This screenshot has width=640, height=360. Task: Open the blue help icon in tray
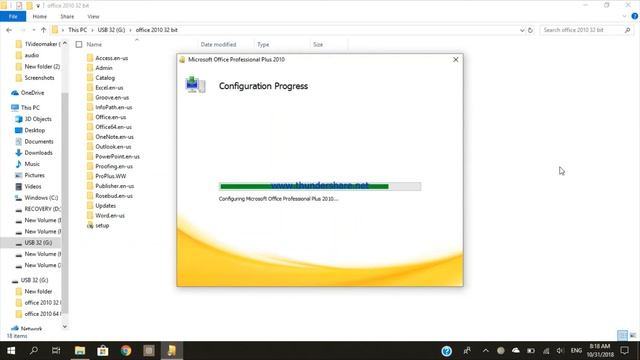click(447, 351)
